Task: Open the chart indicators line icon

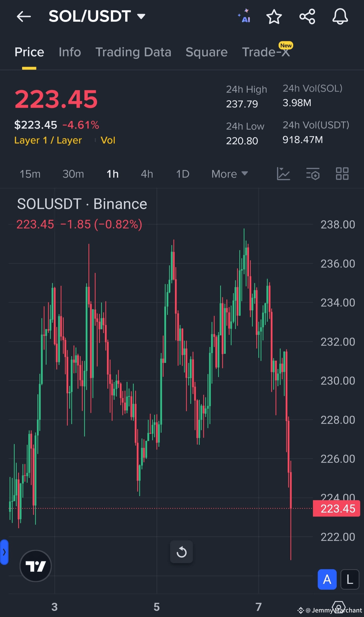Action: tap(283, 174)
